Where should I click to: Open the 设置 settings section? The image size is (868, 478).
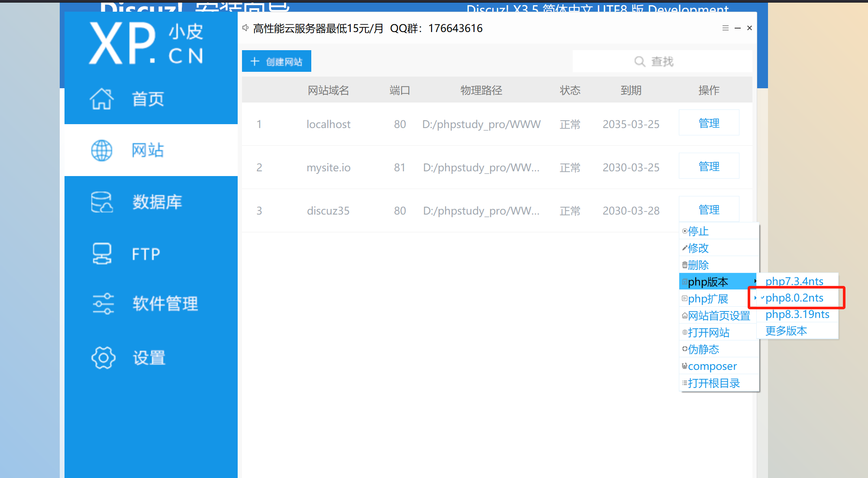[151, 358]
